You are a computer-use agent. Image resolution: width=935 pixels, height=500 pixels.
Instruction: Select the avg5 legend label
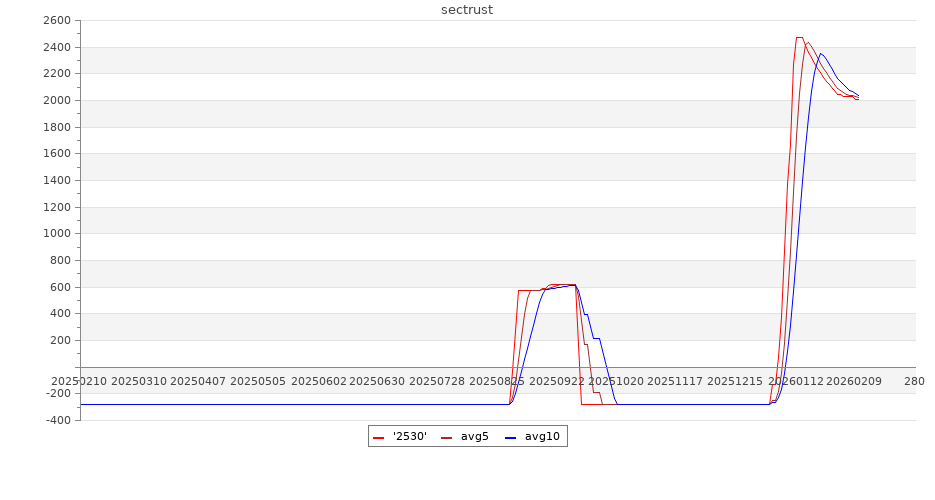click(474, 436)
